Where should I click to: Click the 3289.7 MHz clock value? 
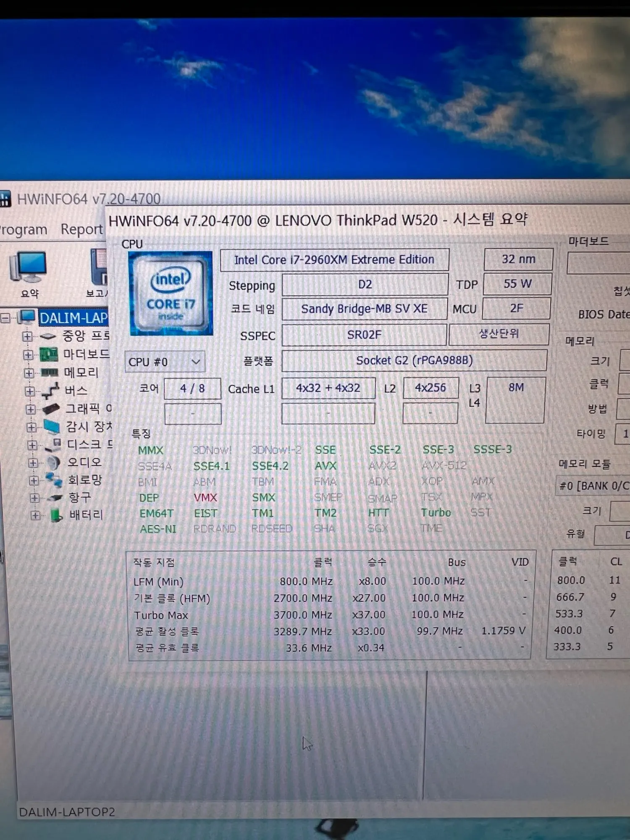[x=303, y=632]
